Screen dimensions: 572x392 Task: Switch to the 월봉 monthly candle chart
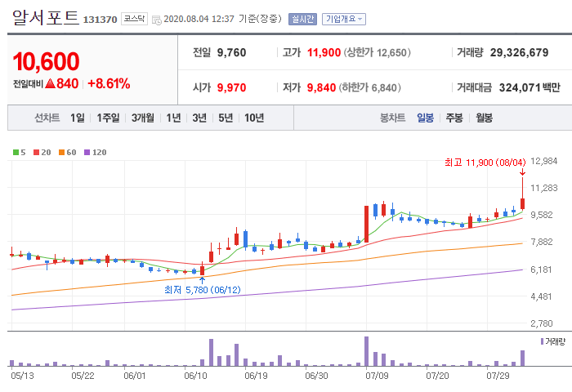484,118
